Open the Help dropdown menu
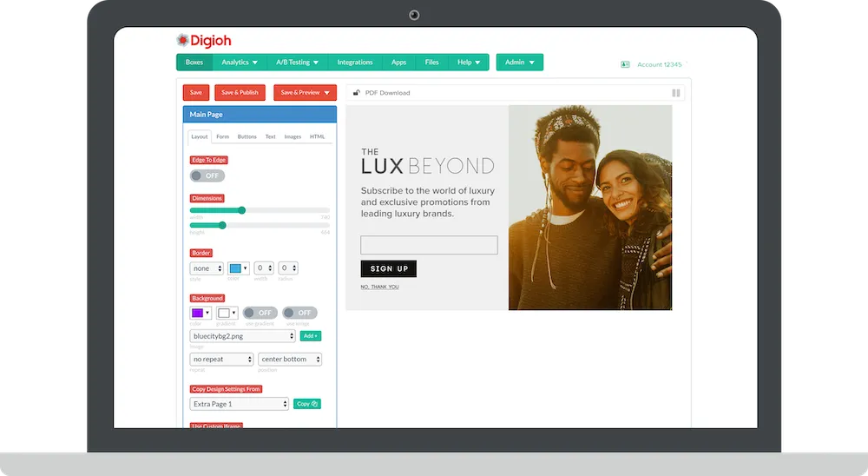This screenshot has height=476, width=868. [x=469, y=62]
